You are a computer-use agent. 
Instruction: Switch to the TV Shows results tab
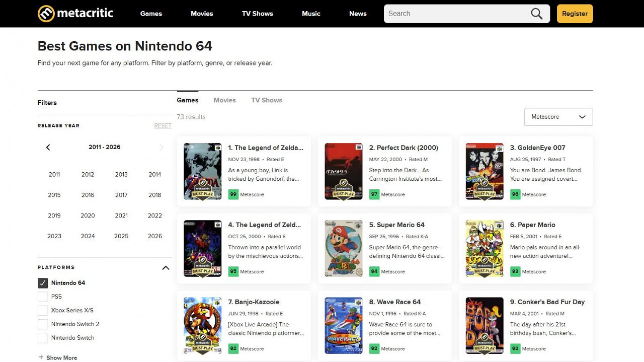coord(267,100)
